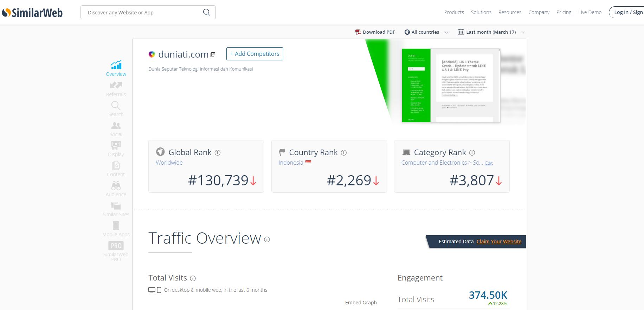Go to the Search sidebar section
This screenshot has width=644, height=310.
116,109
